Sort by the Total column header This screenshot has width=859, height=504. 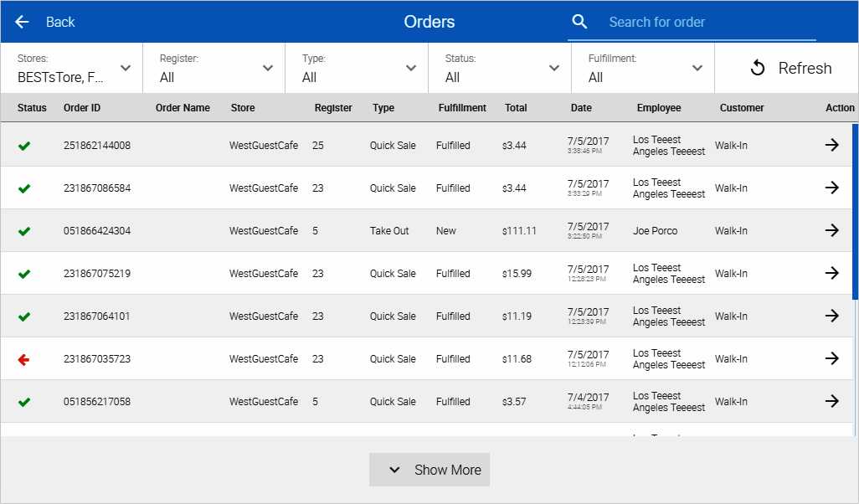point(516,108)
